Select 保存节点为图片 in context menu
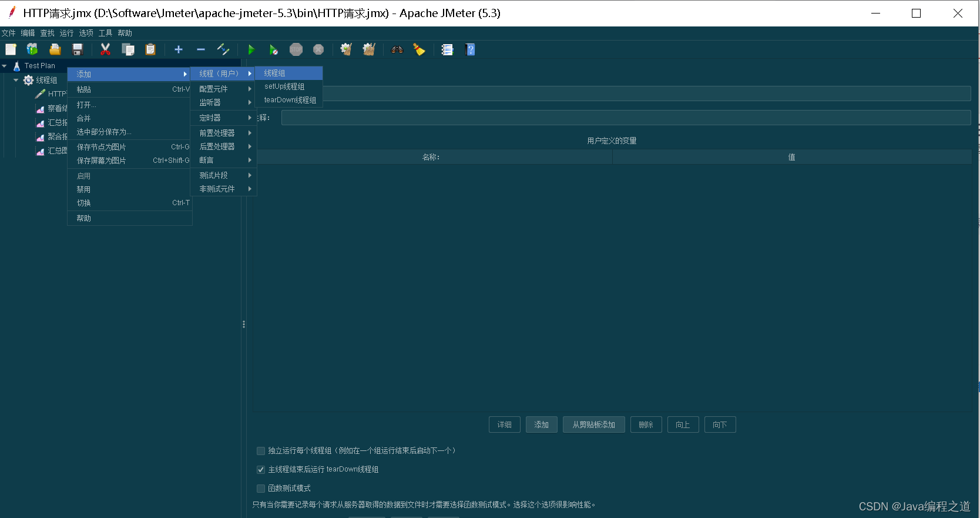 130,147
